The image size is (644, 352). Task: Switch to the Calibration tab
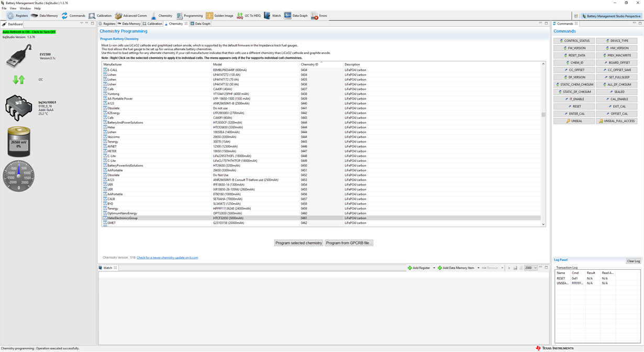(x=152, y=24)
